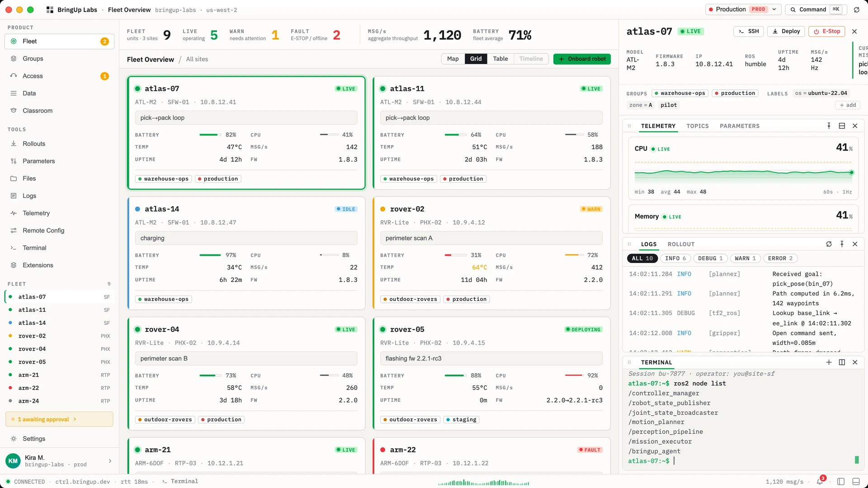
Task: Pin the Telemetry panel
Action: click(x=829, y=126)
